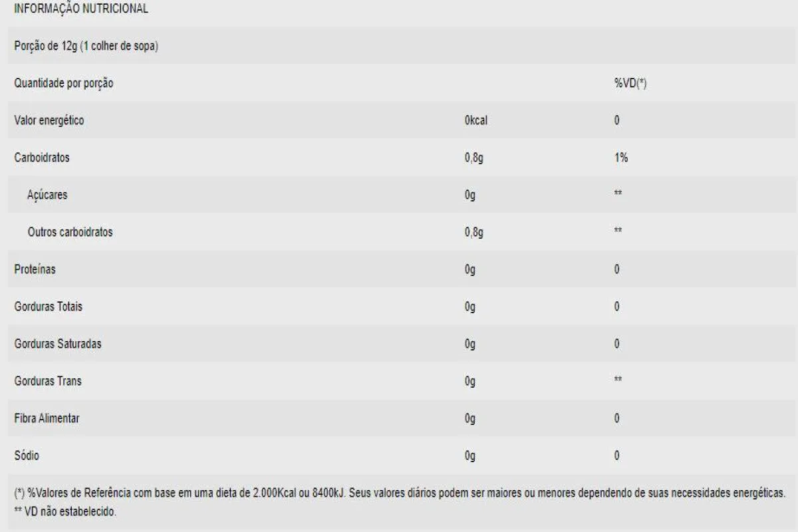Click the ** marker in Gorduras Trans row
The height and width of the screenshot is (532, 798).
(618, 380)
